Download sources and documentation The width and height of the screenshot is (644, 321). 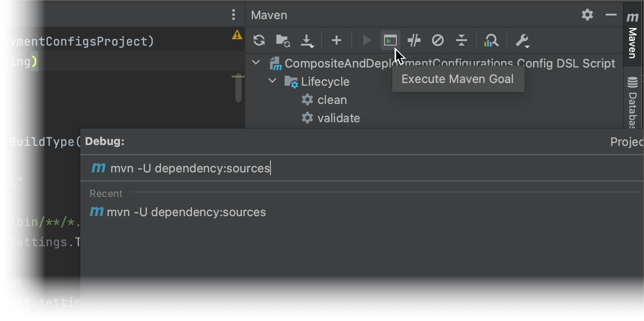tap(307, 41)
